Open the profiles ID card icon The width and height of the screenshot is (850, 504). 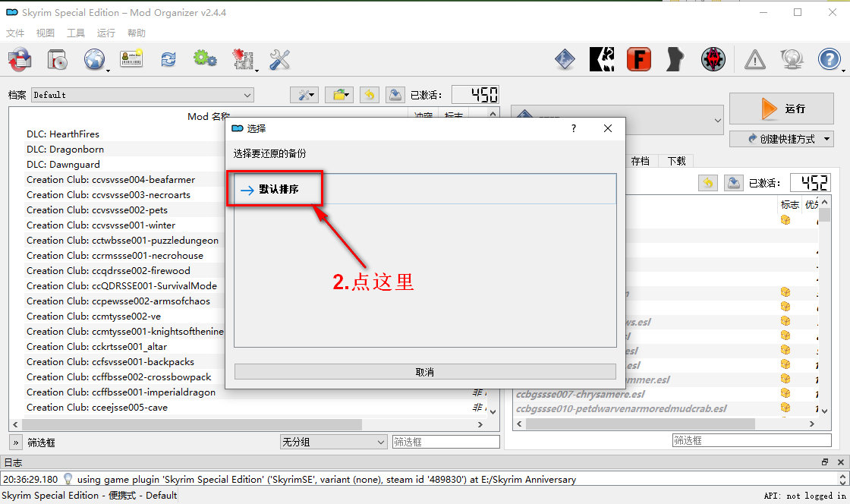(131, 58)
